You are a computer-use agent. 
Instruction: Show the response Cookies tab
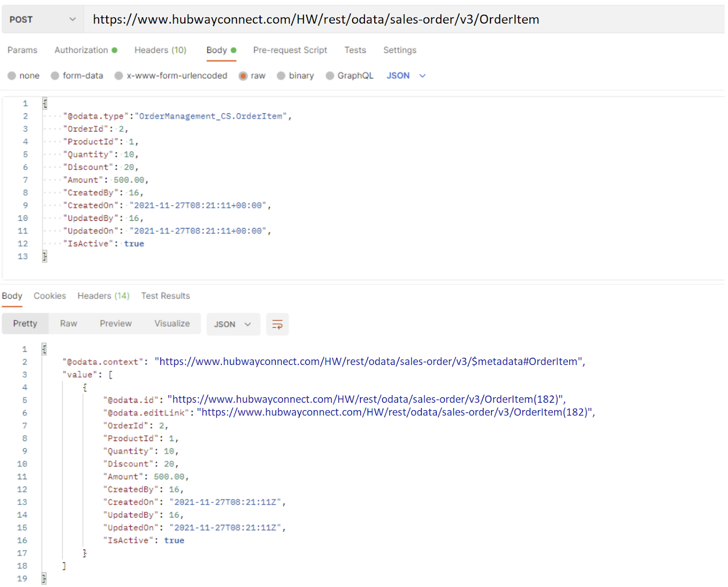click(x=50, y=296)
